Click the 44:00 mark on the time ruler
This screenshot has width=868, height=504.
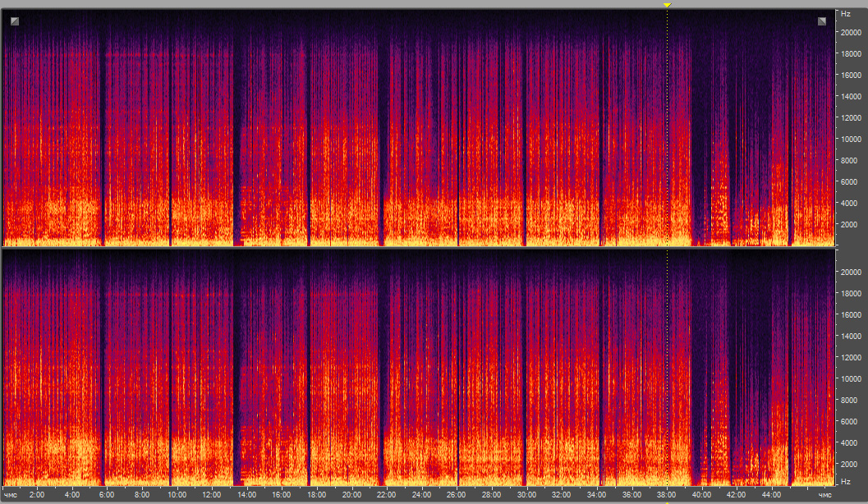pos(771,495)
